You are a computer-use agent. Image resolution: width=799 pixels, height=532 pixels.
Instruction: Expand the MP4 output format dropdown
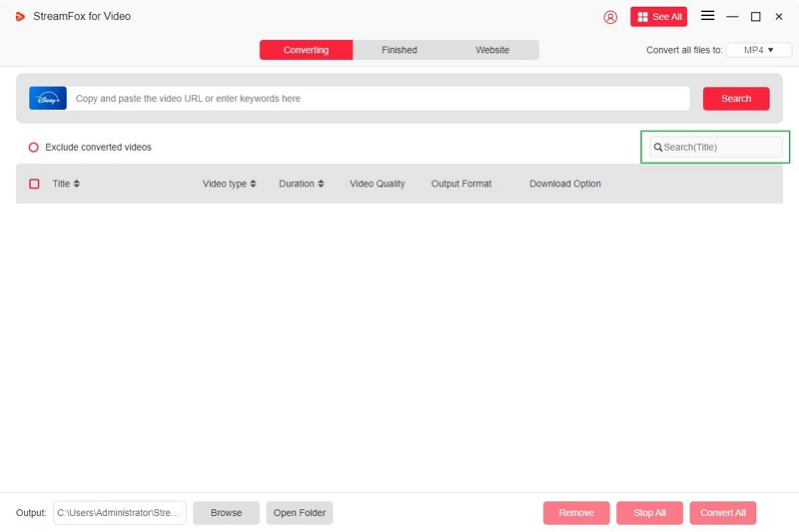[758, 50]
